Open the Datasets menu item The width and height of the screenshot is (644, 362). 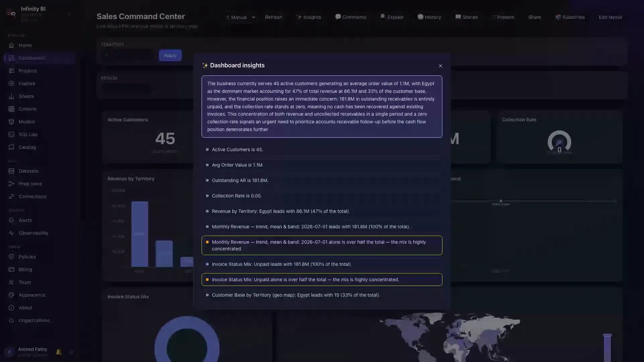[40, 171]
